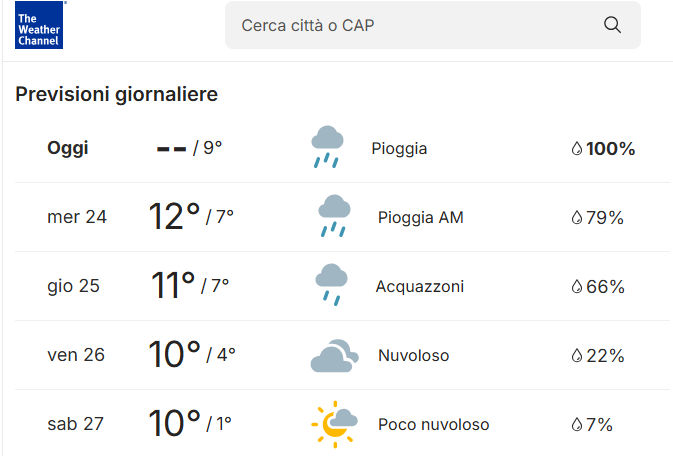Click the 'Previsioni giornaliere' heading
This screenshot has height=456, width=673.
pyautogui.click(x=117, y=94)
